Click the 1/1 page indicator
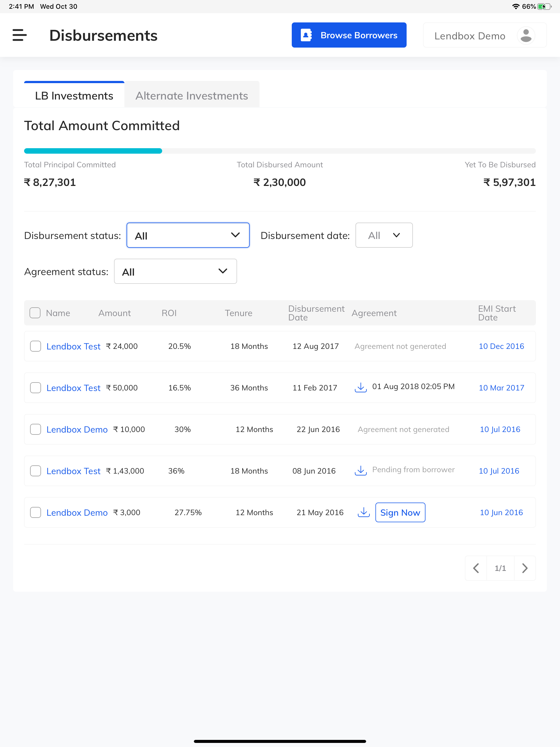This screenshot has width=560, height=747. 500,568
